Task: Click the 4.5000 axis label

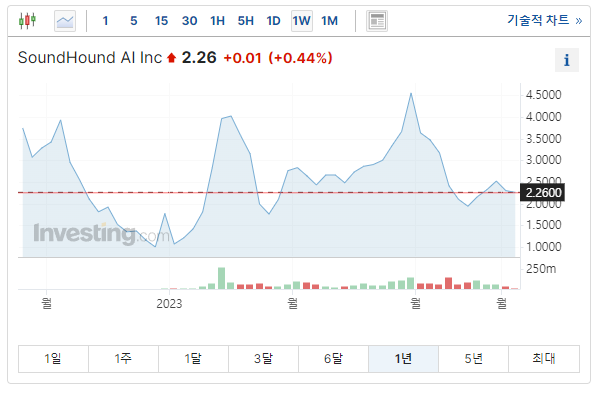Action: click(543, 95)
